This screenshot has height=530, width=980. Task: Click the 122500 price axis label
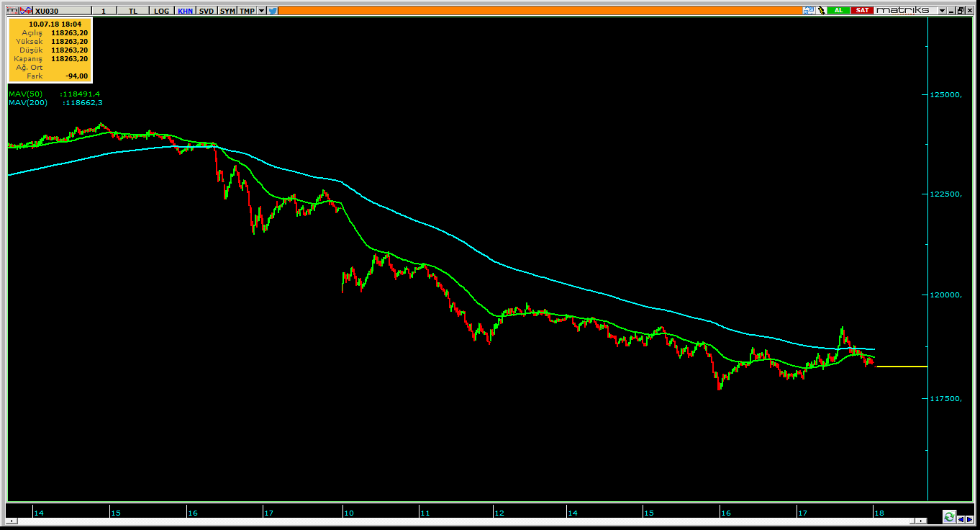[x=947, y=194]
